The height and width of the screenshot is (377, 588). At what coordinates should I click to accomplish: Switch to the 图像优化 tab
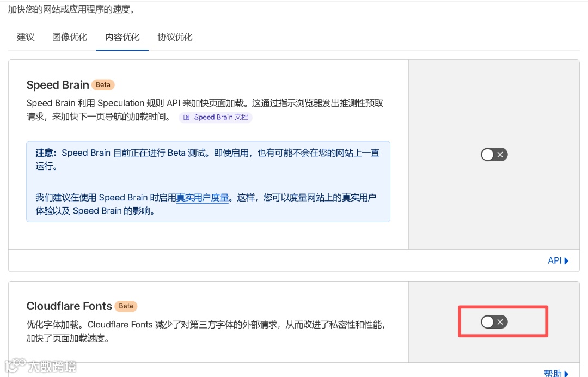(69, 37)
